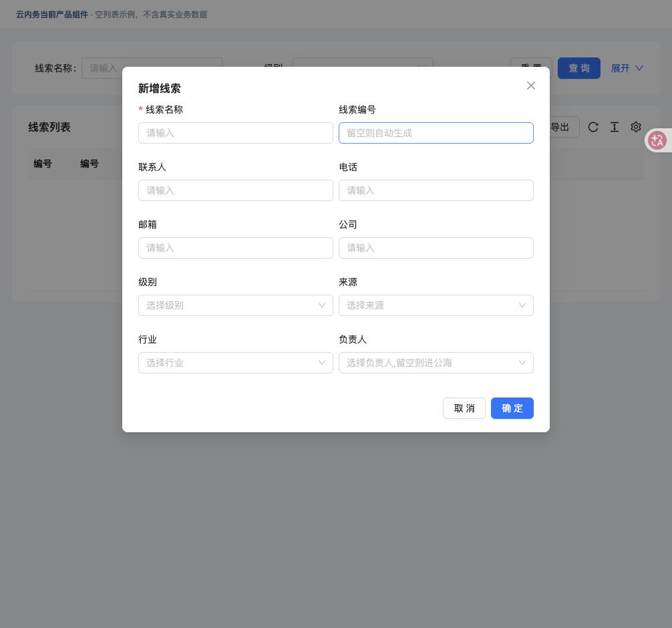
Task: Click the 邮箱 input field
Action: (x=235, y=248)
